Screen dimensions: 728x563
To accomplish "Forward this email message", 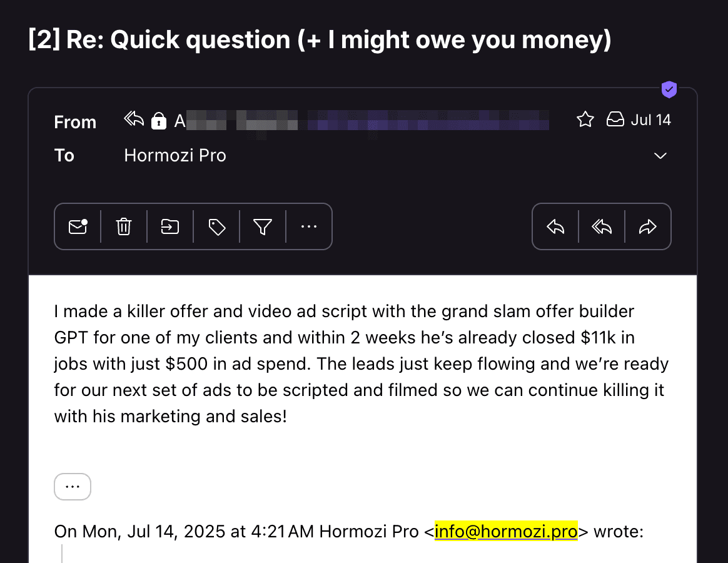I will [x=648, y=226].
